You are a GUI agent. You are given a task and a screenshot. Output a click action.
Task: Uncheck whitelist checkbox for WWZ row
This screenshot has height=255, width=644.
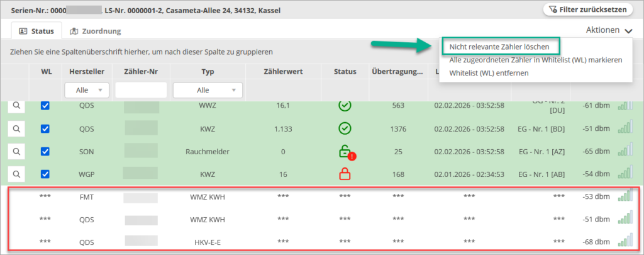click(x=45, y=106)
